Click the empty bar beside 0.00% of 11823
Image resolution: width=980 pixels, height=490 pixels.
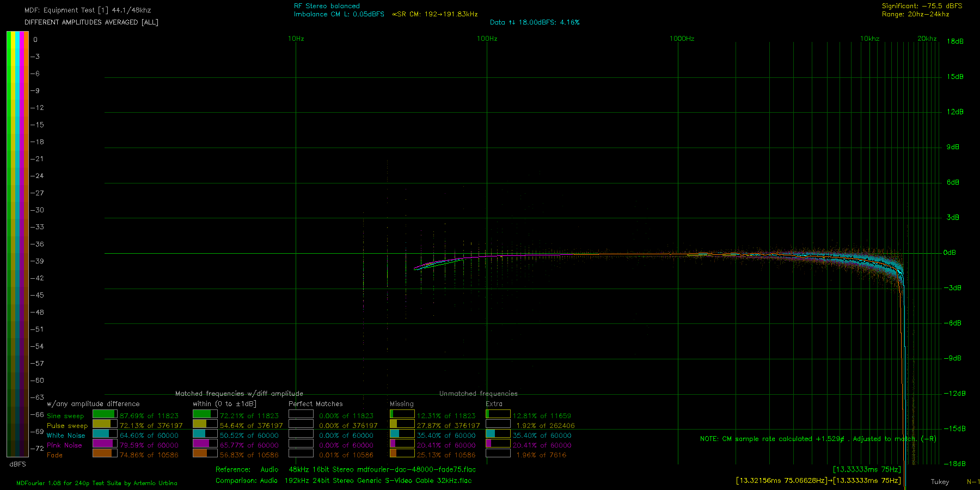pyautogui.click(x=301, y=414)
